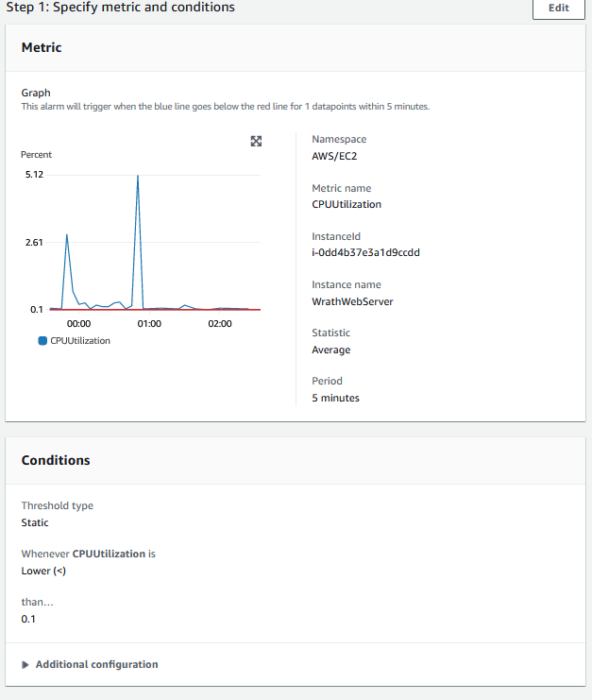This screenshot has height=700, width=592.
Task: Click the blue CPUUtilization legend swatch
Action: tap(42, 341)
